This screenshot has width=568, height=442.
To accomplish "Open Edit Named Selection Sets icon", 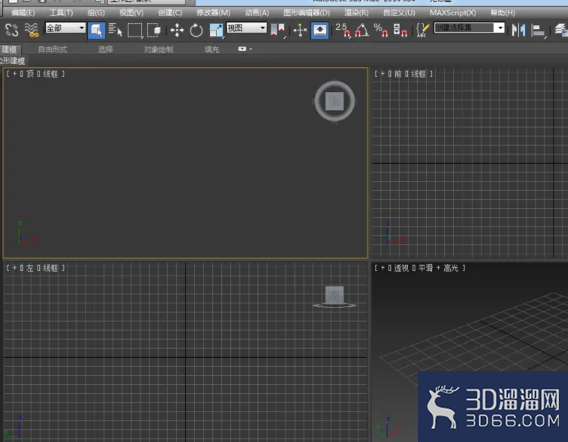I will (422, 30).
